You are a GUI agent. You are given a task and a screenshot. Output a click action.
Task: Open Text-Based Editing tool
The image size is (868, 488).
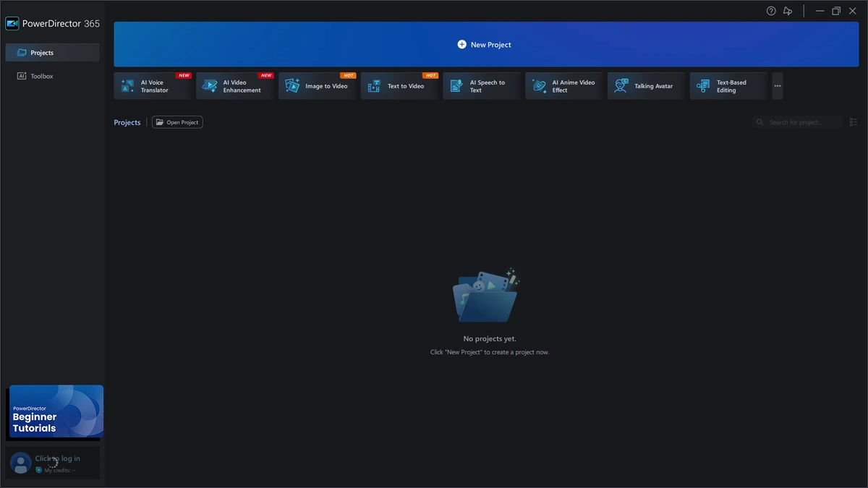coord(729,86)
